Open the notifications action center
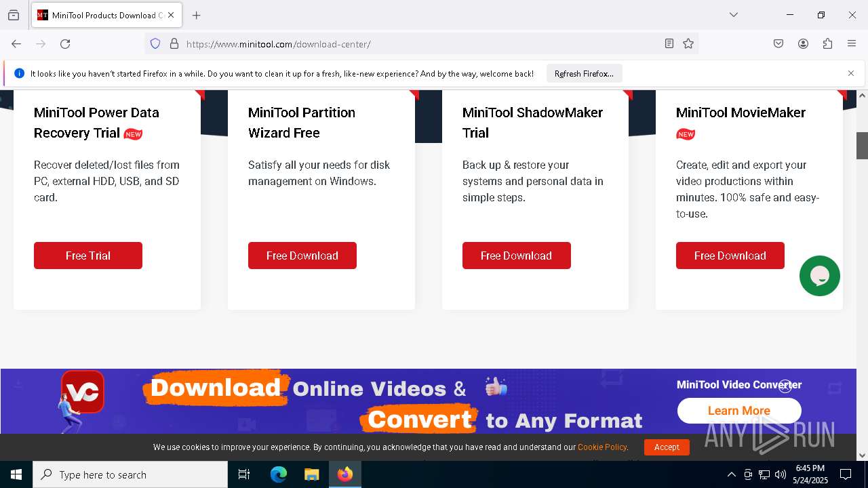 coord(846,474)
